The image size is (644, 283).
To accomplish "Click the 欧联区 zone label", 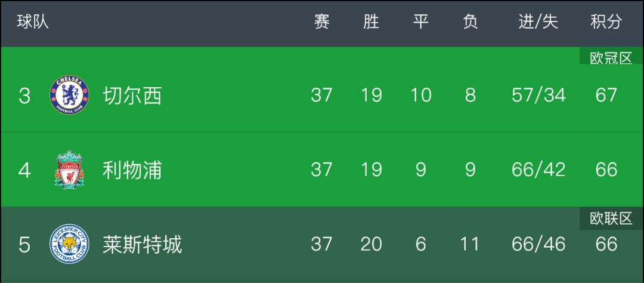I will coord(611,219).
